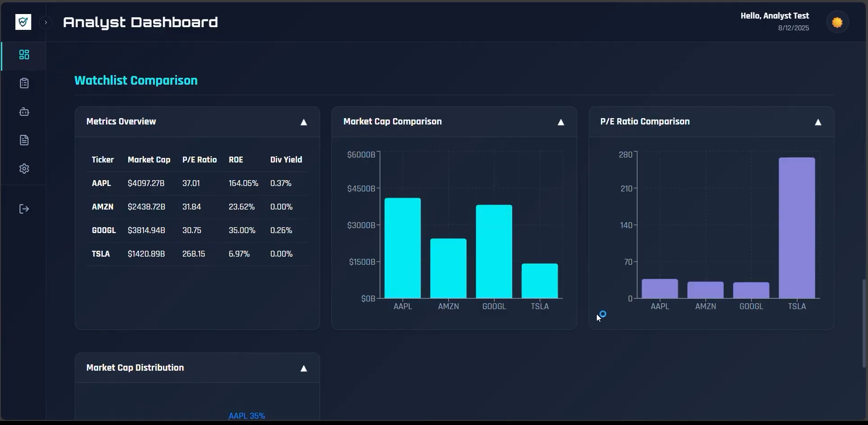868x425 pixels.
Task: Expand the sidebar using the chevron arrow
Action: coord(45,22)
